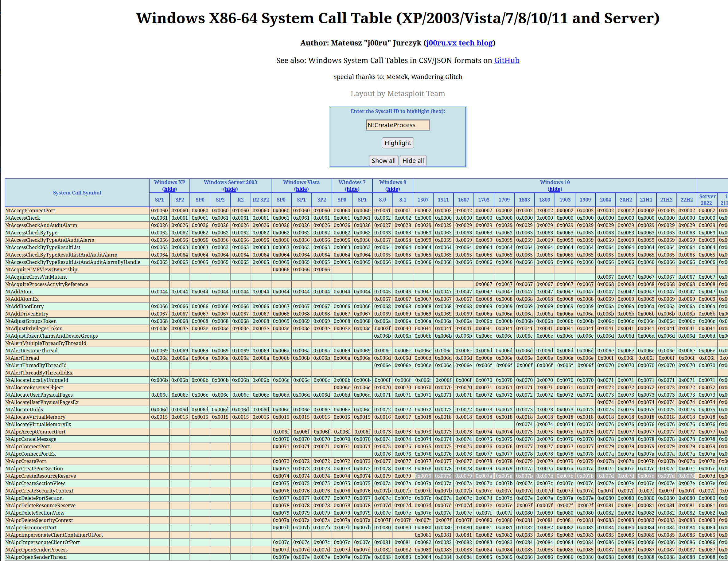
Task: Click the 22H2 column header
Action: 686,200
